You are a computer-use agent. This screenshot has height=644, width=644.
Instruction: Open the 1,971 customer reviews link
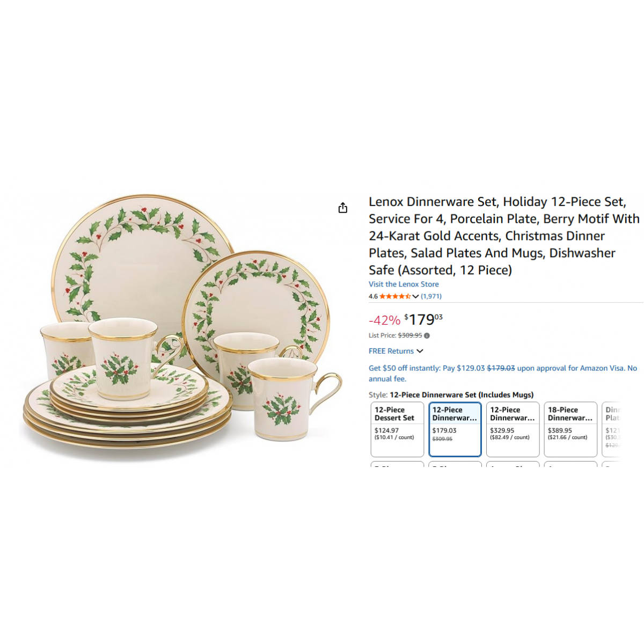431,296
